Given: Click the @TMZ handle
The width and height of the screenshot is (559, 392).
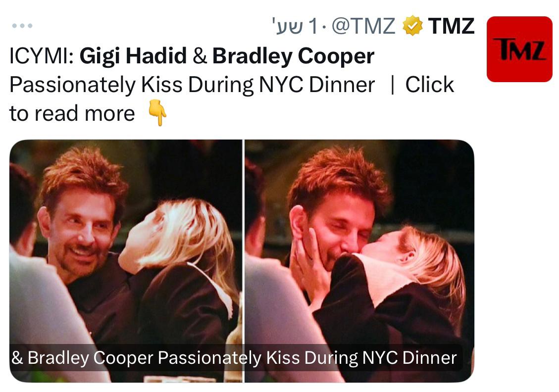Looking at the screenshot, I should coord(363,26).
